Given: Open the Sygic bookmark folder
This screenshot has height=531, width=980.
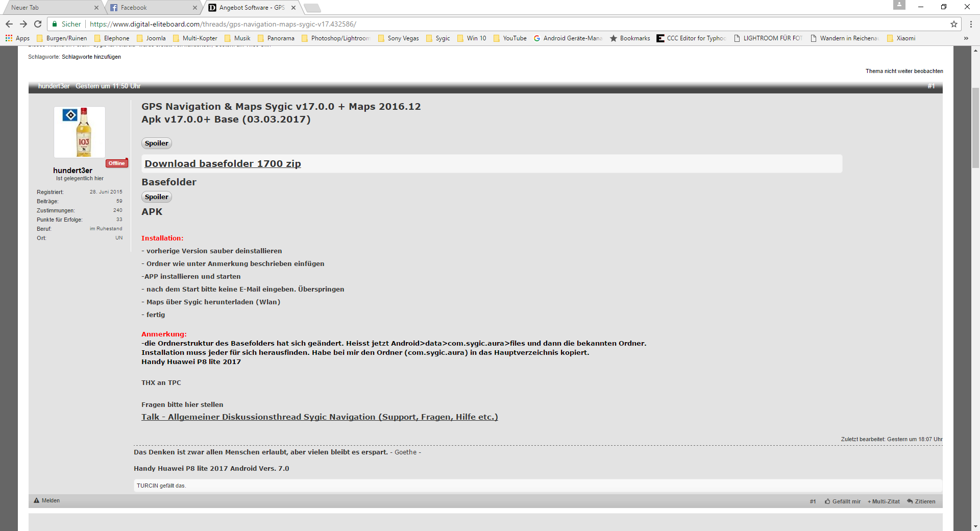Looking at the screenshot, I should click(438, 38).
